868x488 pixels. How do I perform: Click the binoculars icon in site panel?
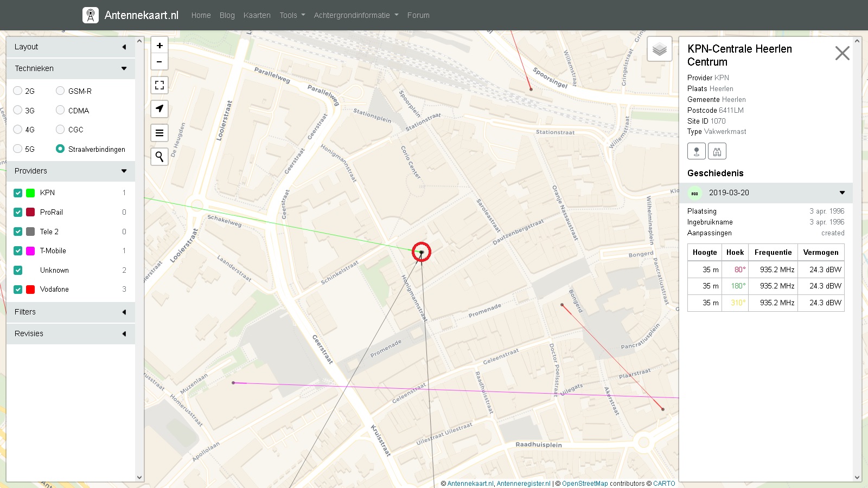(x=717, y=151)
